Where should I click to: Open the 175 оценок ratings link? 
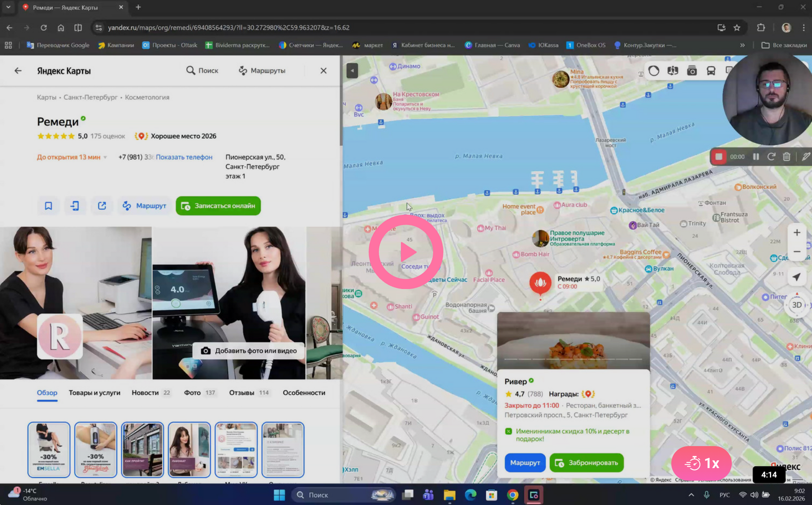coord(108,136)
